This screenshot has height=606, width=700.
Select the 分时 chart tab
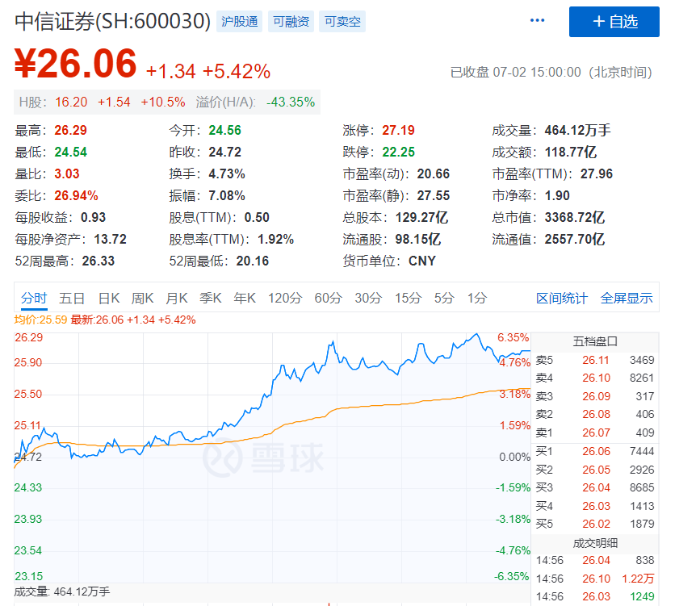pos(34,299)
